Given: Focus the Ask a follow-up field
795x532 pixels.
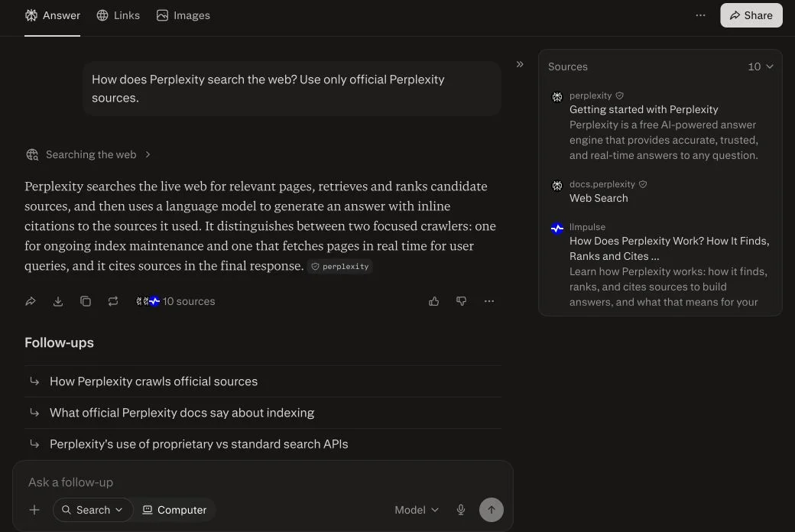Looking at the screenshot, I should click(x=263, y=482).
